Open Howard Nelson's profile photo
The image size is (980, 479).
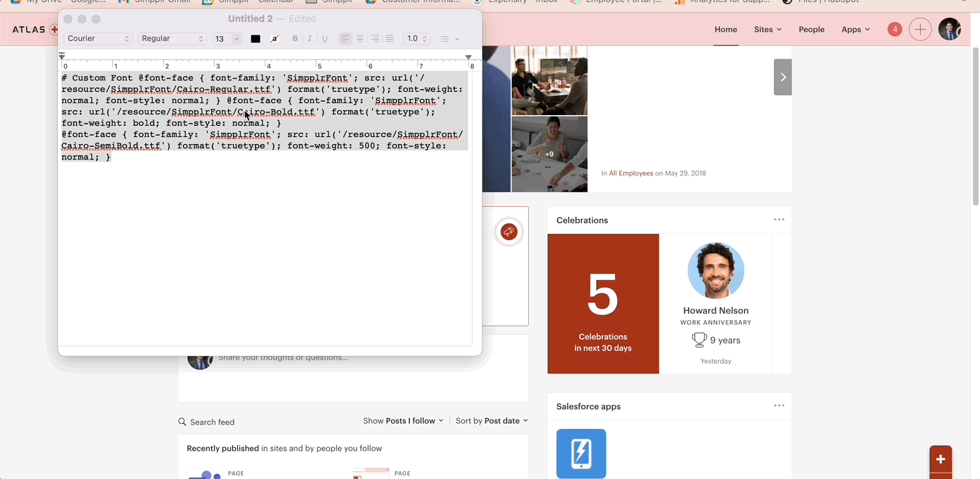(x=715, y=271)
